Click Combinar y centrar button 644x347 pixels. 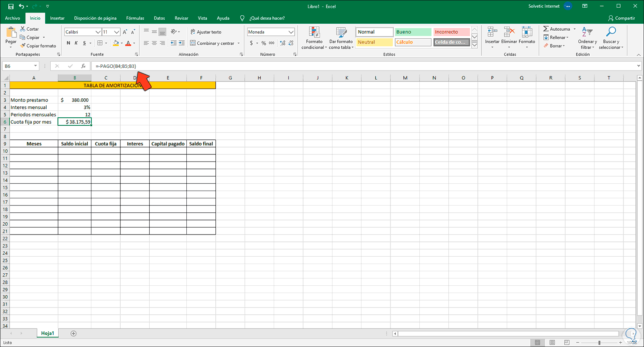(x=212, y=43)
